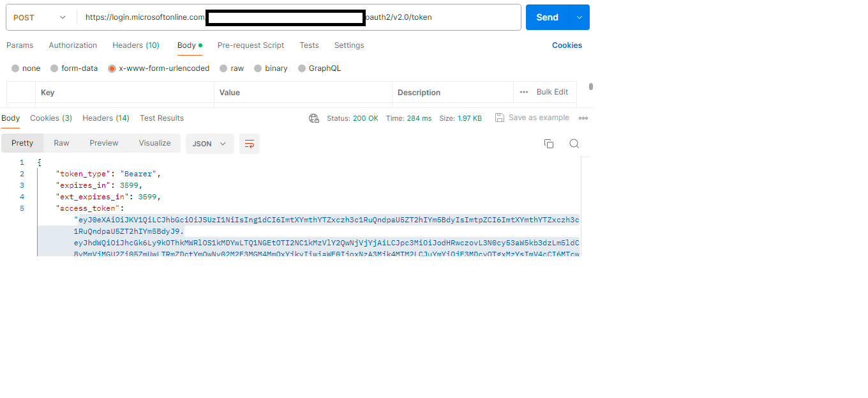Open the JSON response format dropdown
Screen dimensions: 868x398
coord(209,144)
